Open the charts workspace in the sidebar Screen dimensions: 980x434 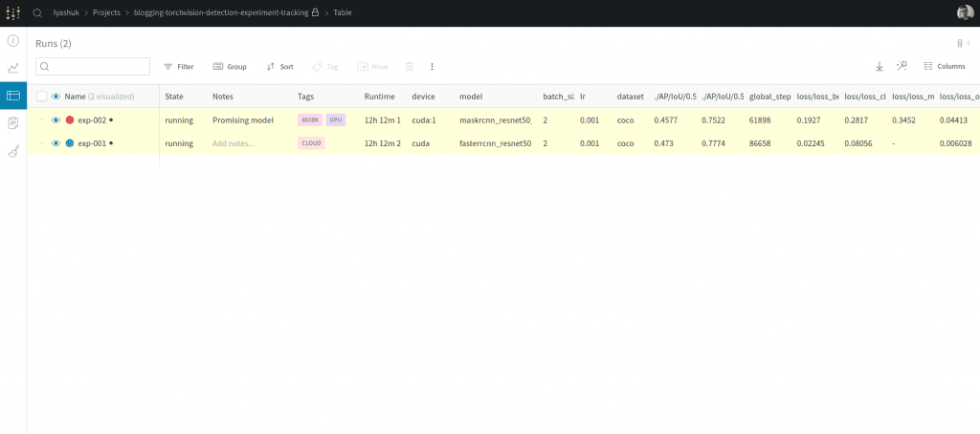point(13,68)
